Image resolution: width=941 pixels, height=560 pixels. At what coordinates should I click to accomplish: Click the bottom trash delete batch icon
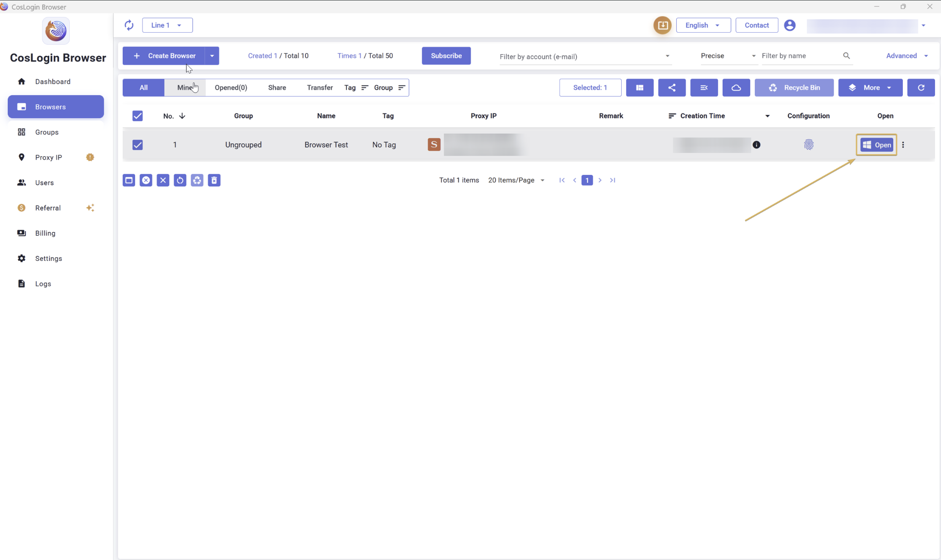(214, 181)
